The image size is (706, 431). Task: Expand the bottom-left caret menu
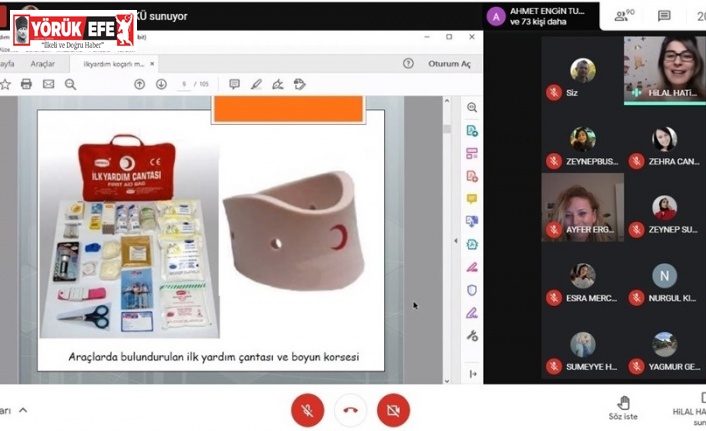point(23,410)
